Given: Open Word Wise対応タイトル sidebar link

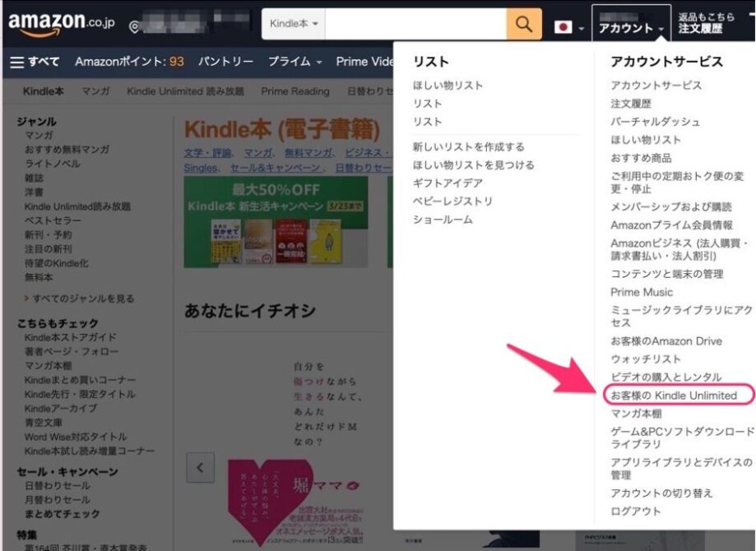Looking at the screenshot, I should [x=76, y=438].
